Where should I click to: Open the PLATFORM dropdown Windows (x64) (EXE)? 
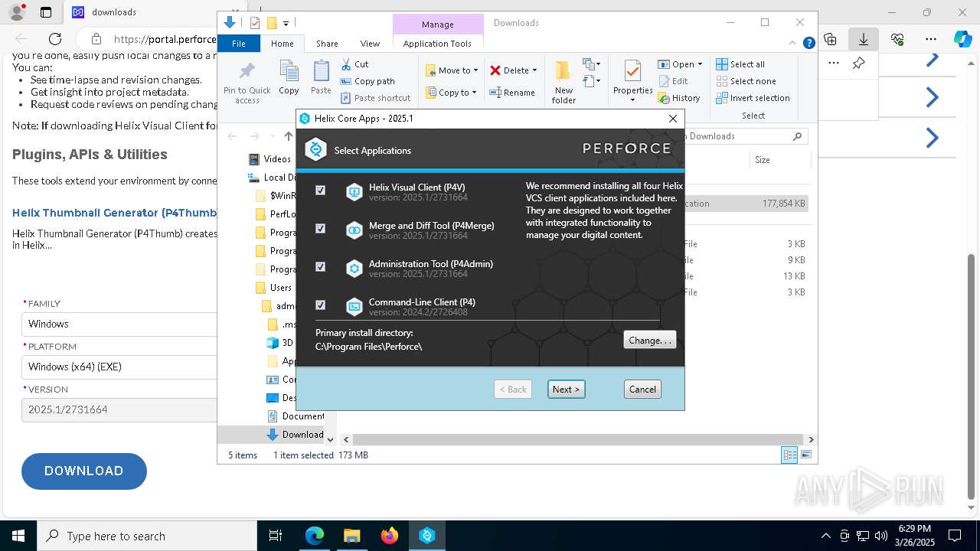(119, 367)
